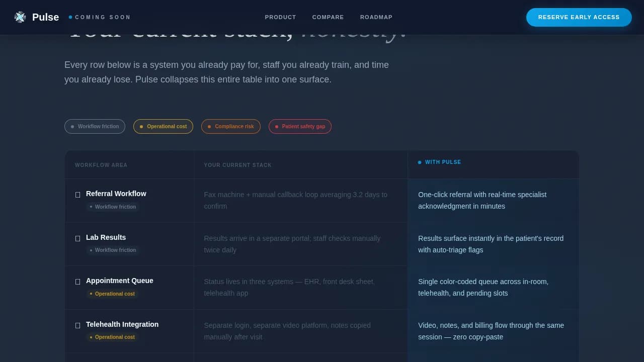Open the Roadmap nav item
This screenshot has height=362, width=644.
click(376, 17)
